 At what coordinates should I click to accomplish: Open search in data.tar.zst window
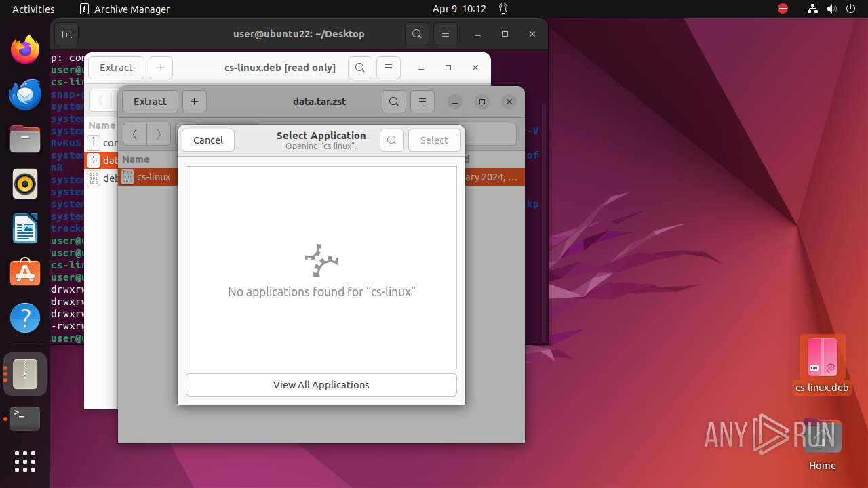point(394,102)
